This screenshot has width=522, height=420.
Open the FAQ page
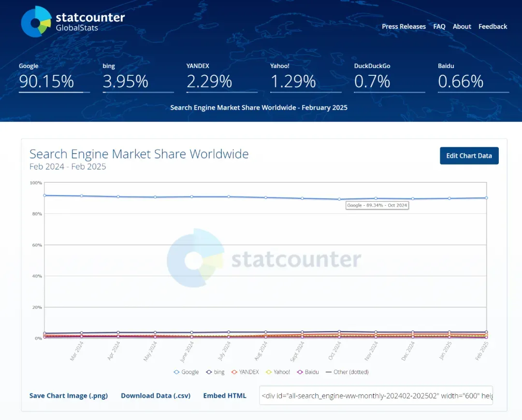coord(439,27)
